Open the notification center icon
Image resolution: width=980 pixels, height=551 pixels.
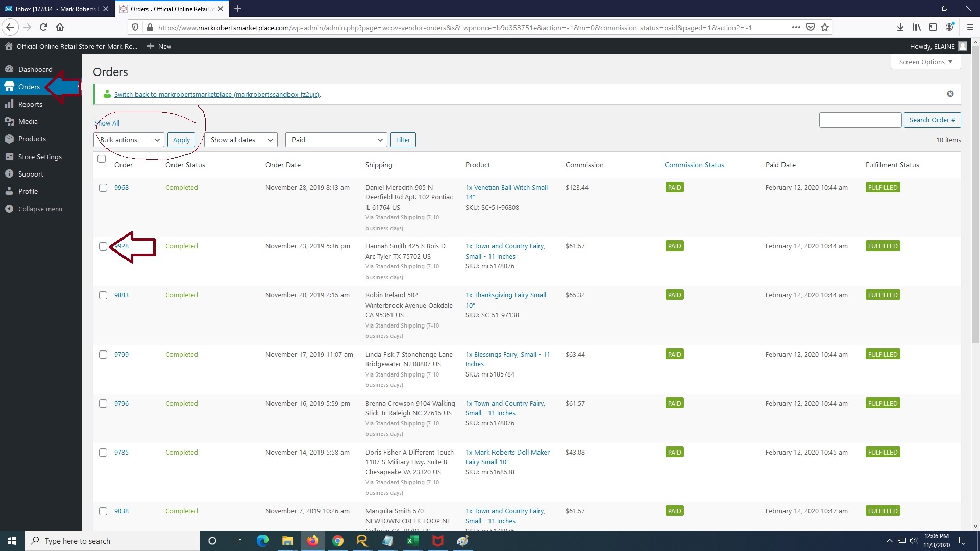pyautogui.click(x=963, y=541)
